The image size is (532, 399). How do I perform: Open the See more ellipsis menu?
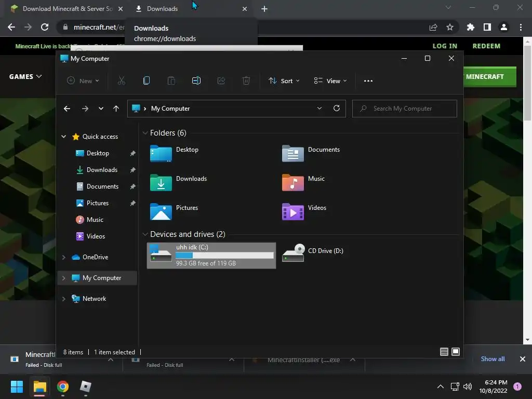(x=368, y=81)
